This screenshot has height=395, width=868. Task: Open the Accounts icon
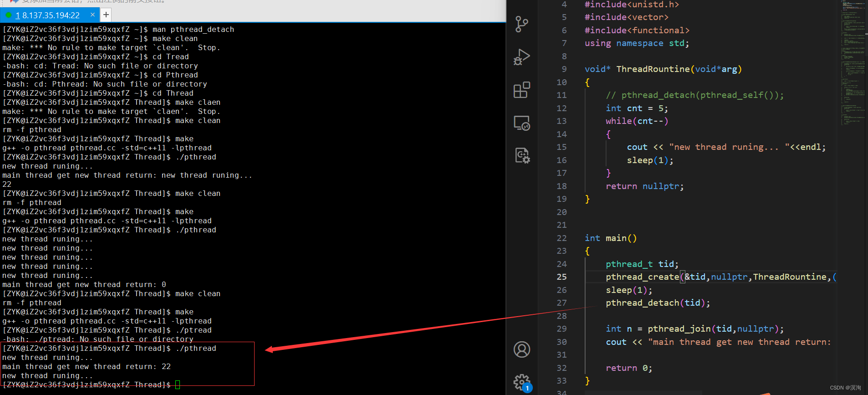click(522, 349)
